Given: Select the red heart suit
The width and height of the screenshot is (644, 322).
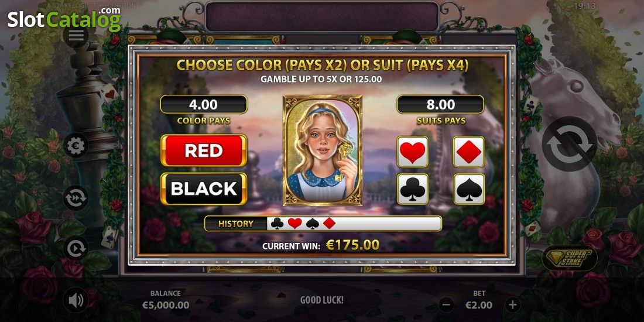Looking at the screenshot, I should [x=413, y=152].
